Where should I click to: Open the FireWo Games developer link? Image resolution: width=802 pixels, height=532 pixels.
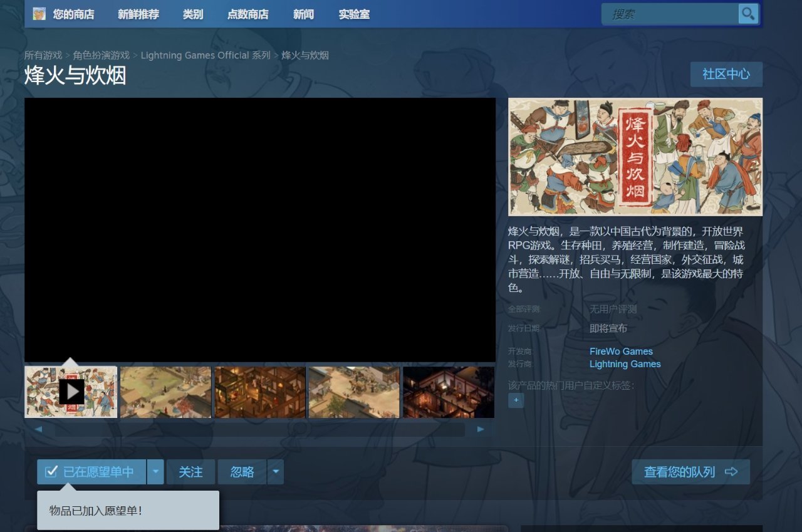(621, 352)
